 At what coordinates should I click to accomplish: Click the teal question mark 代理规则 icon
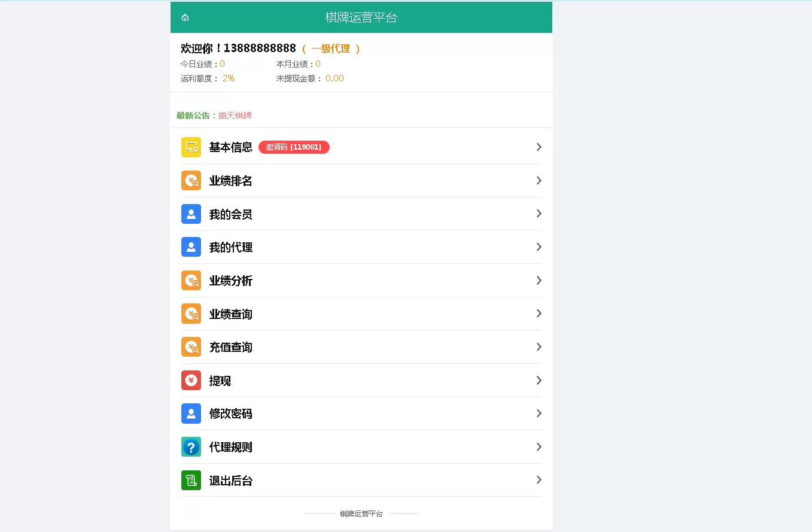coord(191,446)
